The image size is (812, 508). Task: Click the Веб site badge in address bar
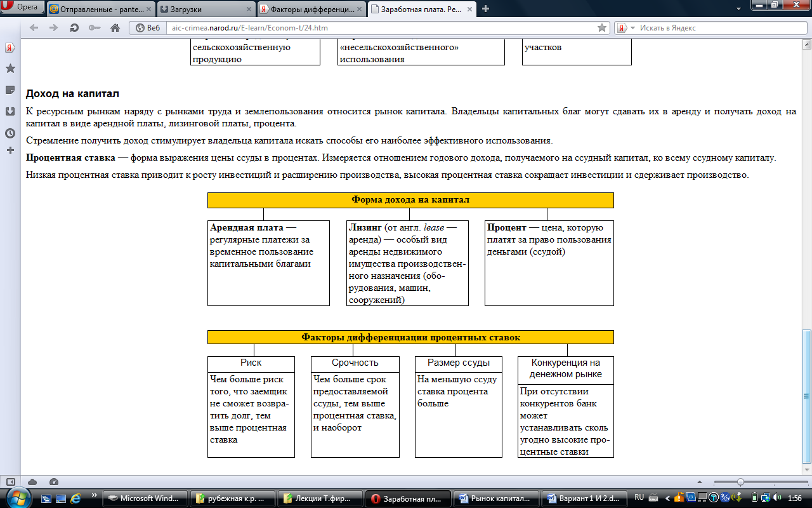pos(147,28)
